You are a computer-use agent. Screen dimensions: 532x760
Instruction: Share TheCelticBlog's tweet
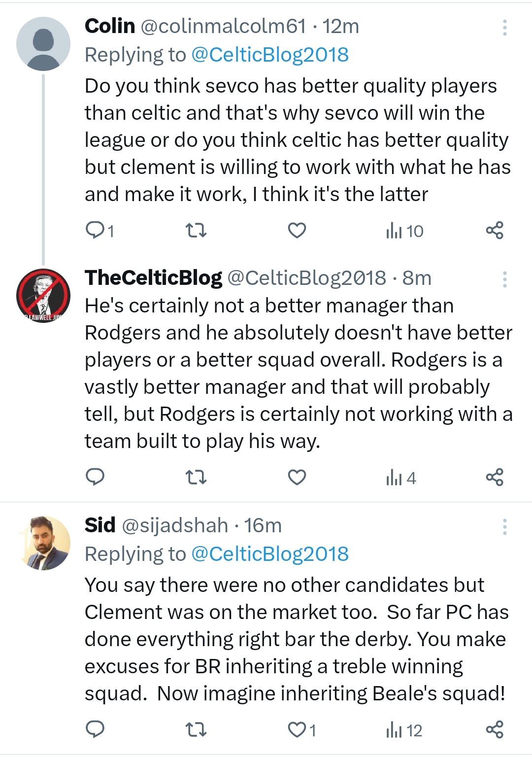point(495,477)
